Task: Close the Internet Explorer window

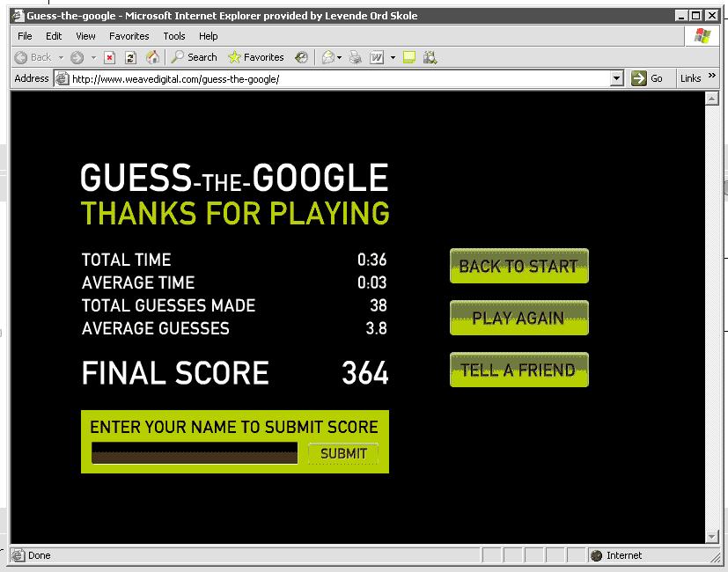Action: [712, 16]
